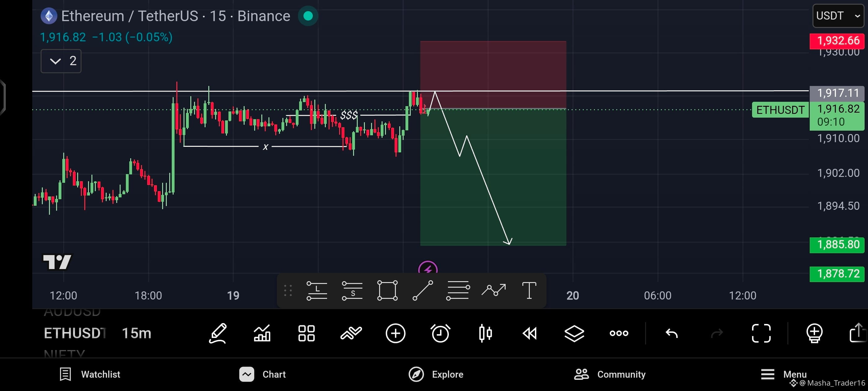Undo the last chart action
Image resolution: width=868 pixels, height=391 pixels.
pyautogui.click(x=671, y=333)
